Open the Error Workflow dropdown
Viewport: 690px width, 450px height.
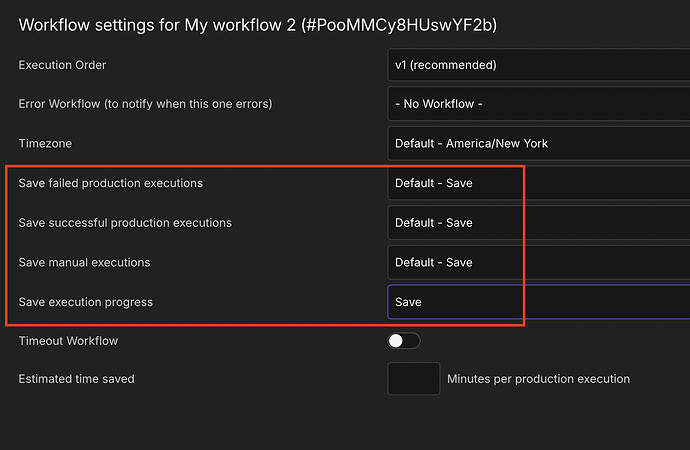pyautogui.click(x=538, y=104)
